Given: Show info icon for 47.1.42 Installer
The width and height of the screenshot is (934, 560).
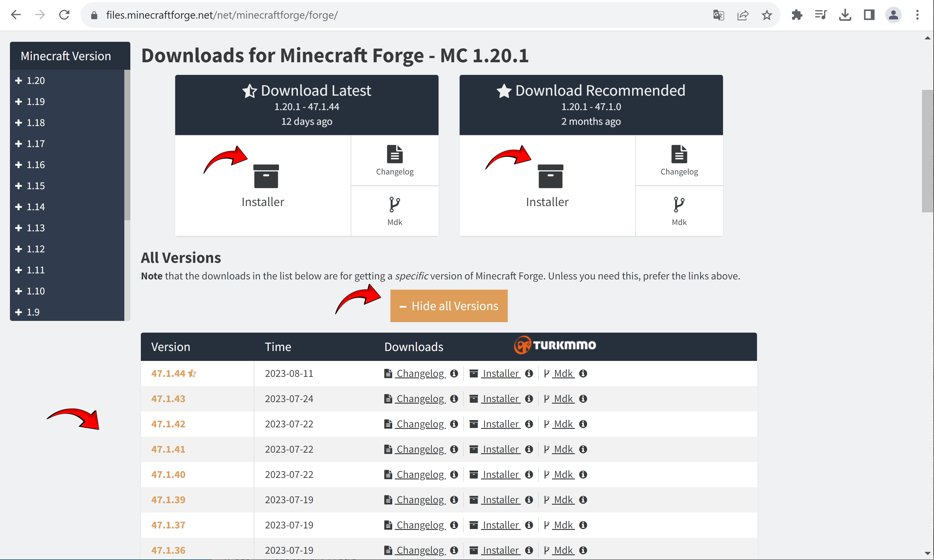Looking at the screenshot, I should [529, 424].
